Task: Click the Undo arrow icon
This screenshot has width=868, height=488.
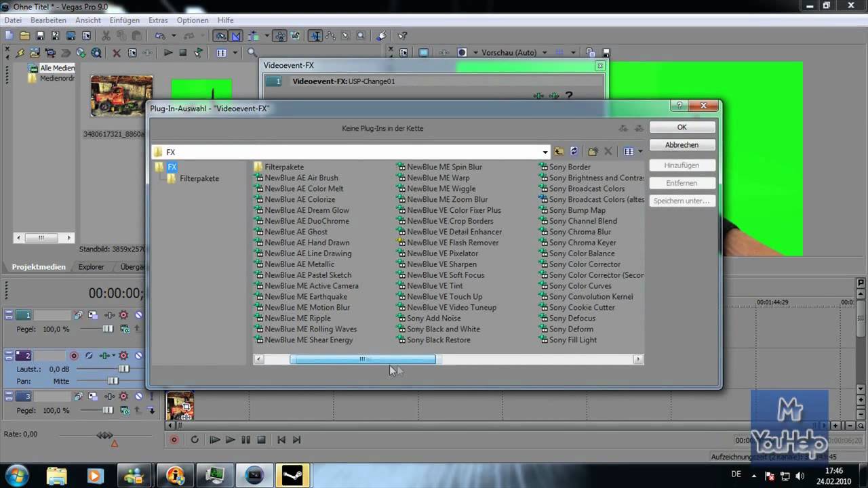Action: tap(159, 36)
